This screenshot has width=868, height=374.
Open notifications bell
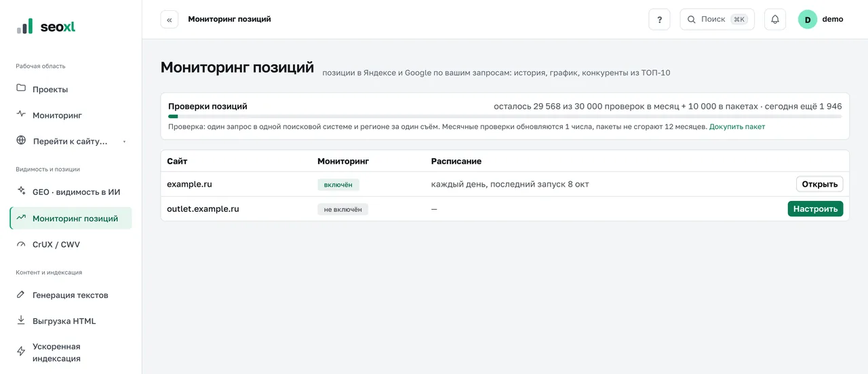775,20
